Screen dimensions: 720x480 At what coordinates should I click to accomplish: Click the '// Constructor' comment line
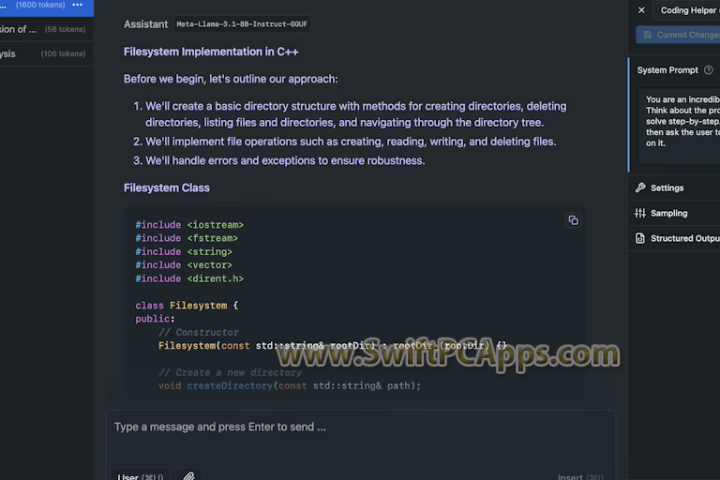pos(198,332)
